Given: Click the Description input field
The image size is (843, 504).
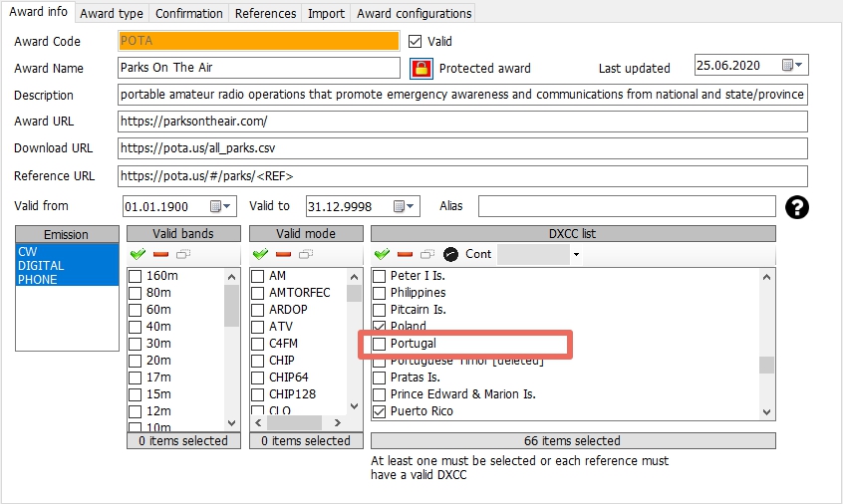Looking at the screenshot, I should tap(462, 95).
